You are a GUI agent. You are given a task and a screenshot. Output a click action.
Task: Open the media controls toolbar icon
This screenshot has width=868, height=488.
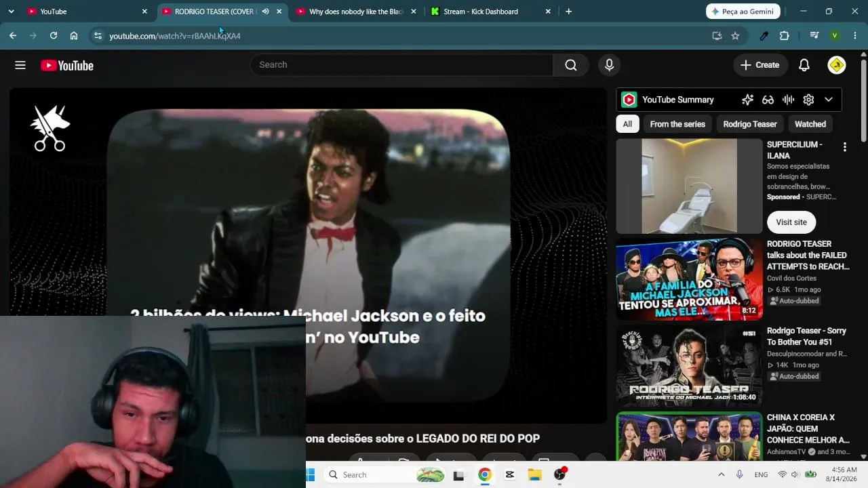click(814, 36)
